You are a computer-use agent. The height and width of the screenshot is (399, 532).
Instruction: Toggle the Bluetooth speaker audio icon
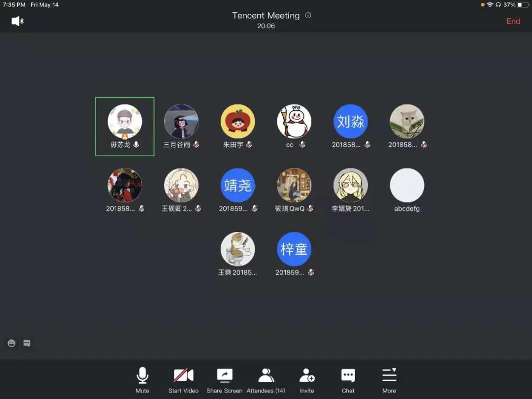click(x=18, y=21)
